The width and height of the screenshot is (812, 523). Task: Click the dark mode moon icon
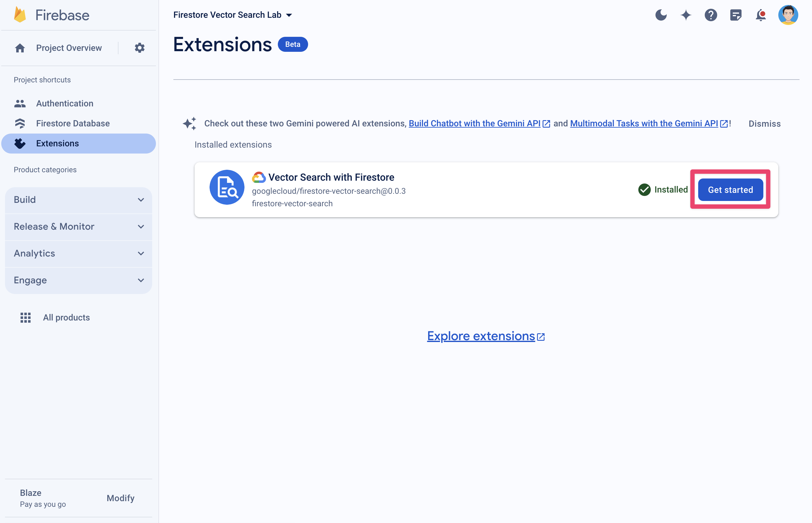click(x=660, y=15)
